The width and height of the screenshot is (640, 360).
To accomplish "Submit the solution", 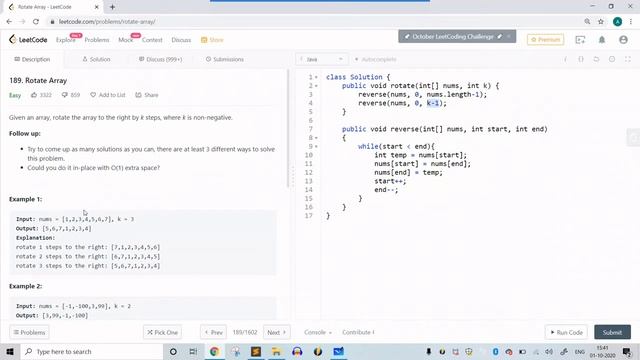I will [x=612, y=332].
